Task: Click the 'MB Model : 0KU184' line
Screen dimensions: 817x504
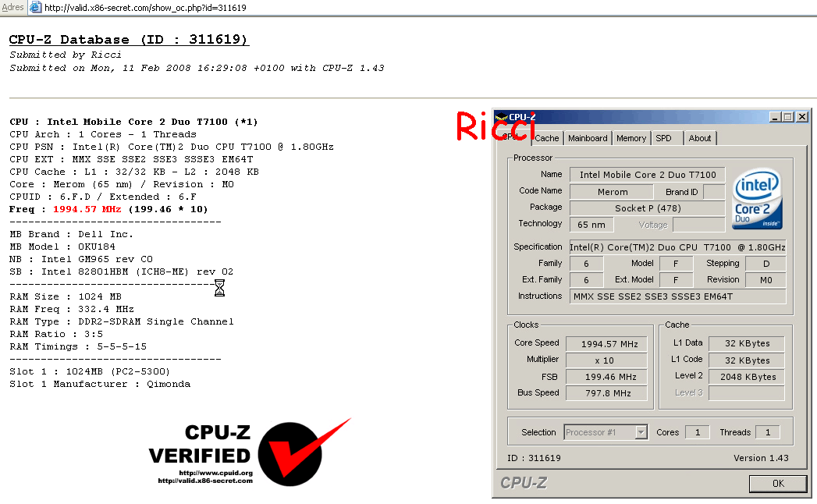Action: pyautogui.click(x=62, y=247)
